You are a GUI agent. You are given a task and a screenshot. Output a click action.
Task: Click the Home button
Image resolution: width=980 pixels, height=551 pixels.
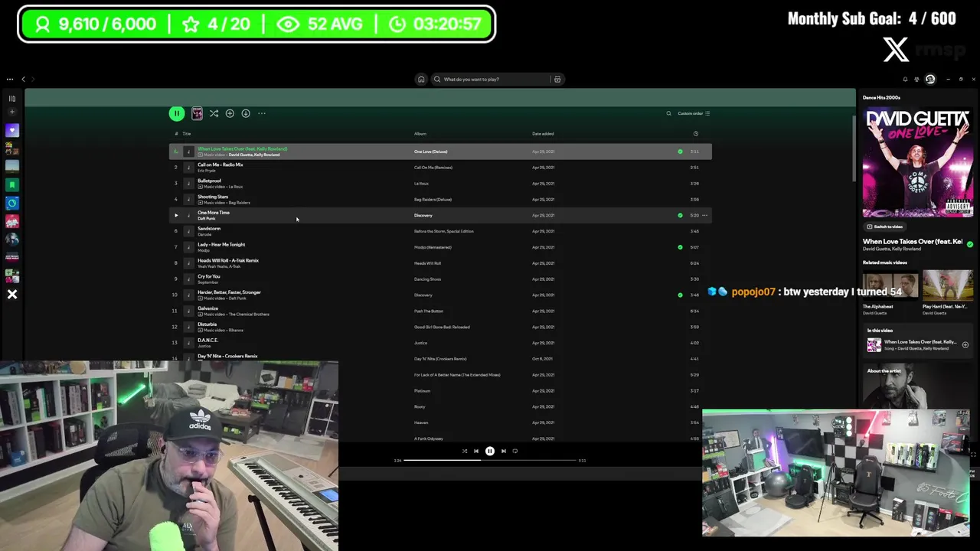(x=421, y=79)
